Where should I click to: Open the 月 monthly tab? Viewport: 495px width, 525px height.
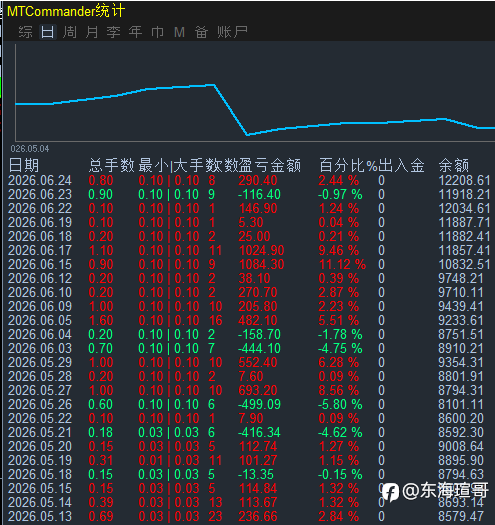click(91, 32)
